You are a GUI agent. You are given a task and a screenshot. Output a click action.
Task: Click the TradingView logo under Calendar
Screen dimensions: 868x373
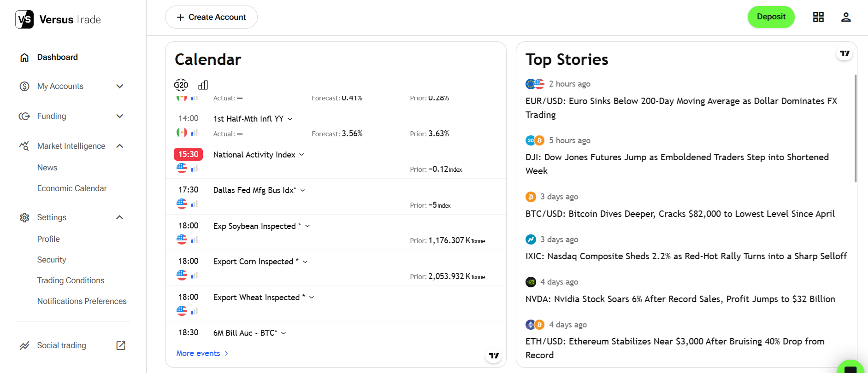[494, 356]
